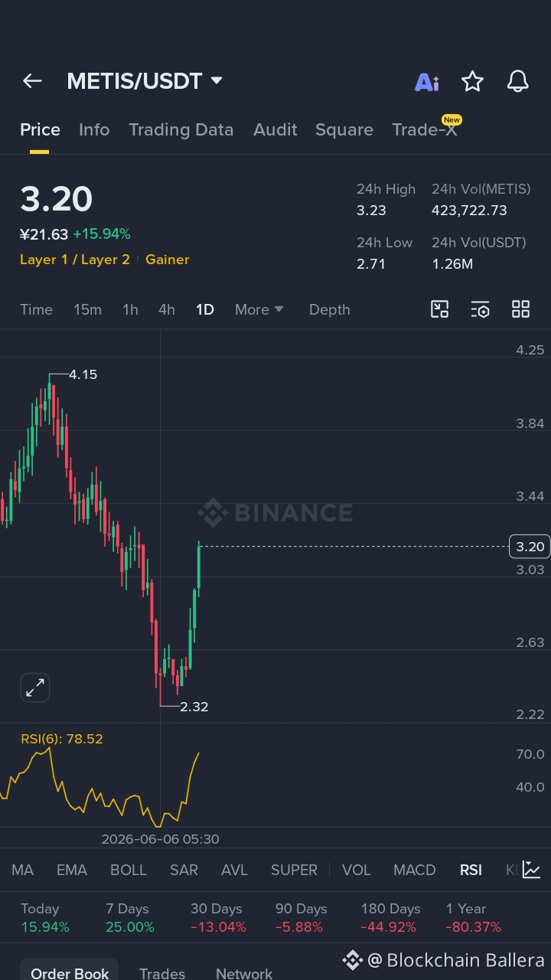This screenshot has height=980, width=551.
Task: Select the Time chart interval
Action: coord(36,309)
